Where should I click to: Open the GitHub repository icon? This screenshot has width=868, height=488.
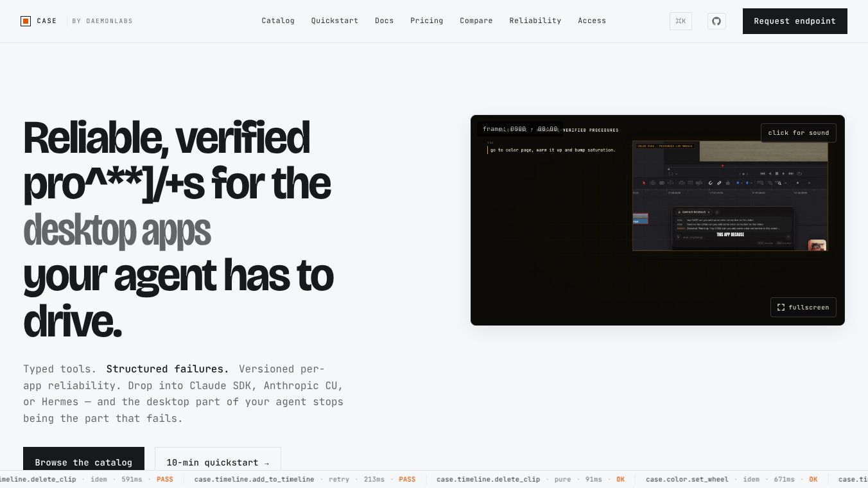pos(716,21)
